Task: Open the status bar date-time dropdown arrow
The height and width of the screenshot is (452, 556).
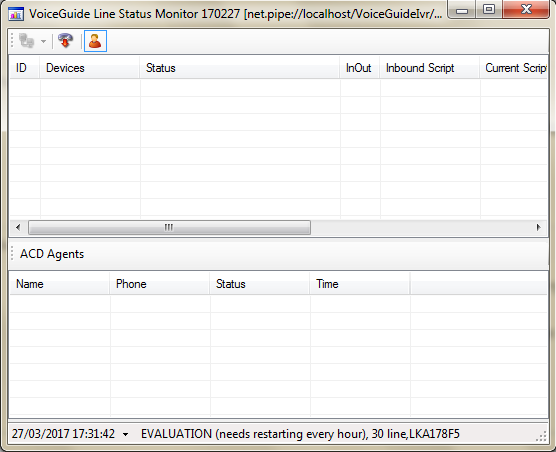Action: (125, 434)
